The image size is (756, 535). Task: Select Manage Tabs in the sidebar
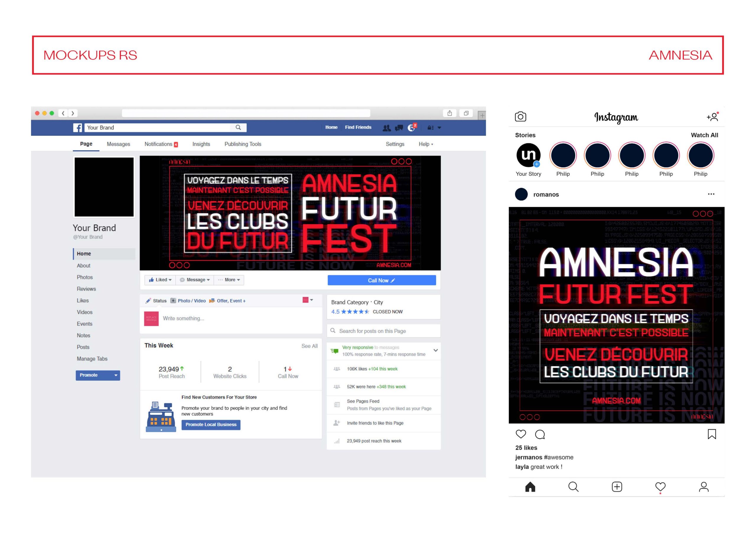[92, 359]
